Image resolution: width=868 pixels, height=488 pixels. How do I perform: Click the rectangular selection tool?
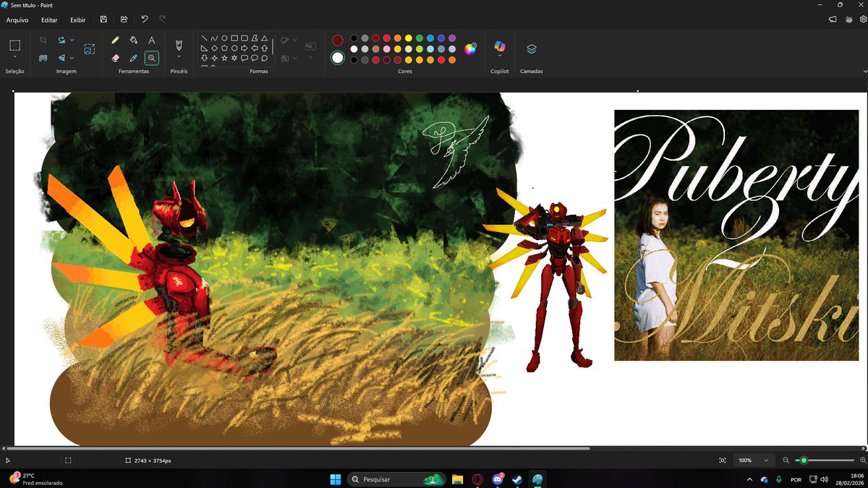[14, 45]
